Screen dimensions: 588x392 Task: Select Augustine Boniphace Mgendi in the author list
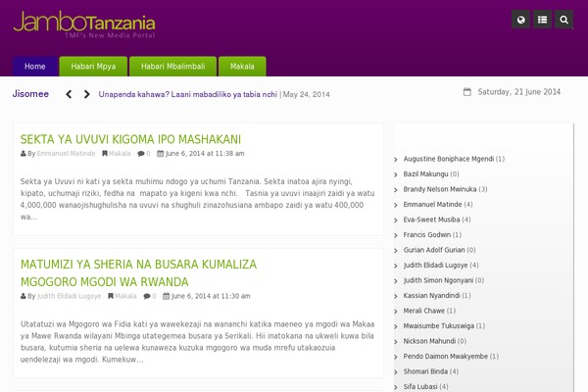[x=449, y=159]
